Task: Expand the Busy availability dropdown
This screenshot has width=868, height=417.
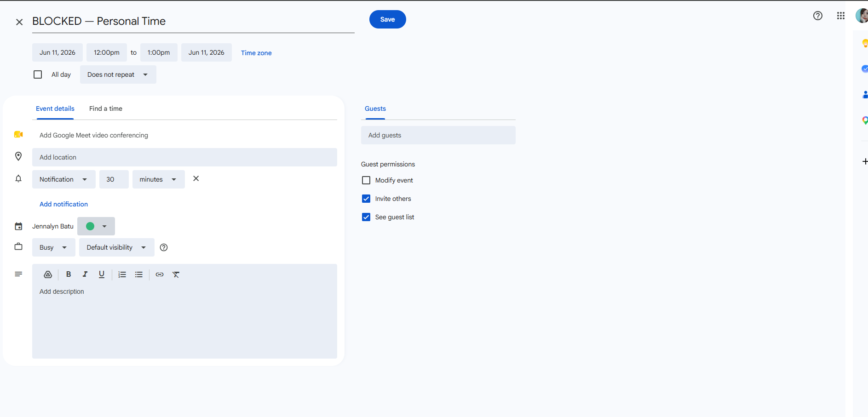Action: click(53, 247)
